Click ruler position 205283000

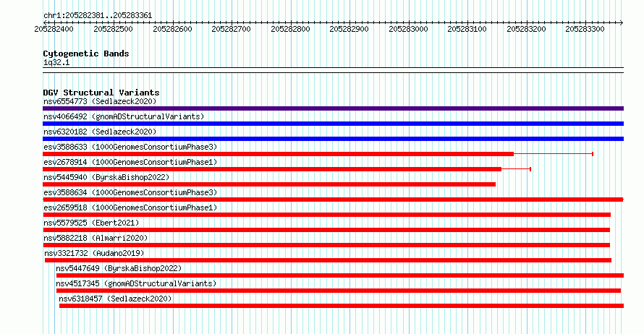coord(408,29)
